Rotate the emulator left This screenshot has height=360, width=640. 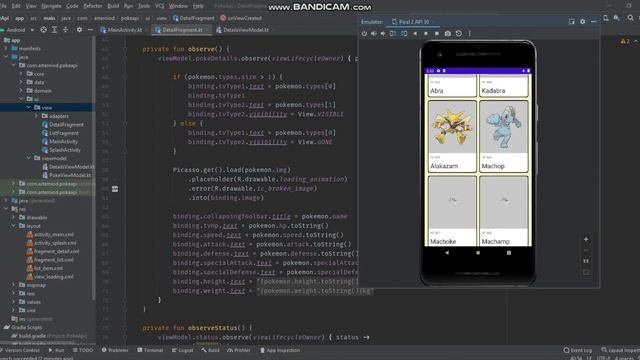[393, 33]
